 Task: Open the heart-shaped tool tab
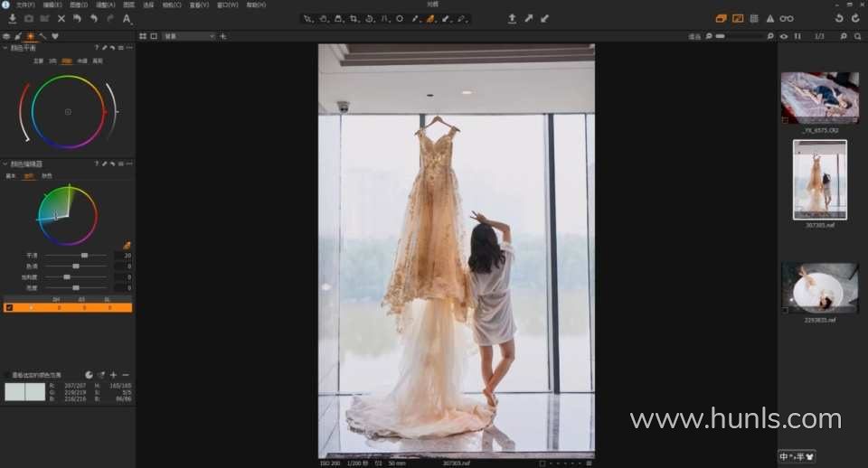tap(55, 36)
